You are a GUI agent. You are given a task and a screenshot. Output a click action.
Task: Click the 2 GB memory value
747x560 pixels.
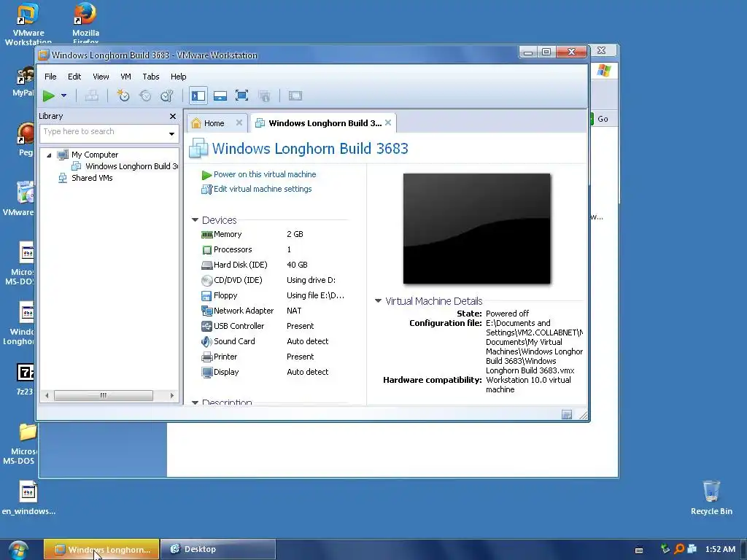point(295,234)
